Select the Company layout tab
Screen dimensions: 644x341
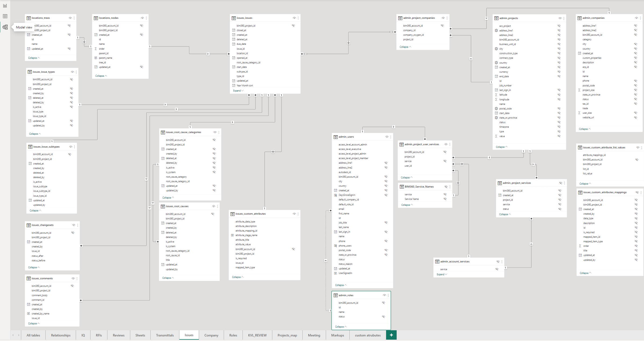(x=211, y=335)
